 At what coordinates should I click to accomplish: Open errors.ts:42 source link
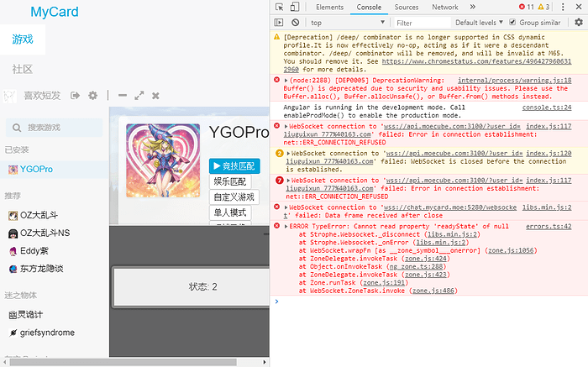pyautogui.click(x=549, y=227)
